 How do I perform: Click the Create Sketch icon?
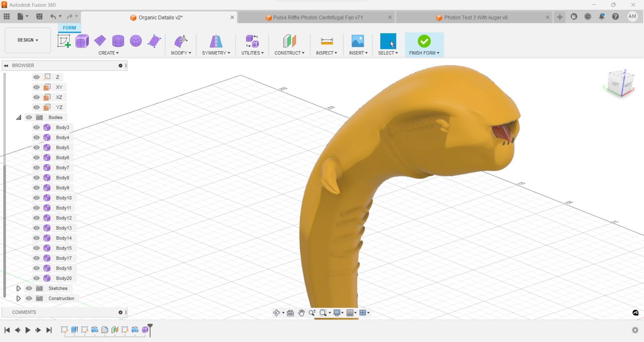point(64,41)
